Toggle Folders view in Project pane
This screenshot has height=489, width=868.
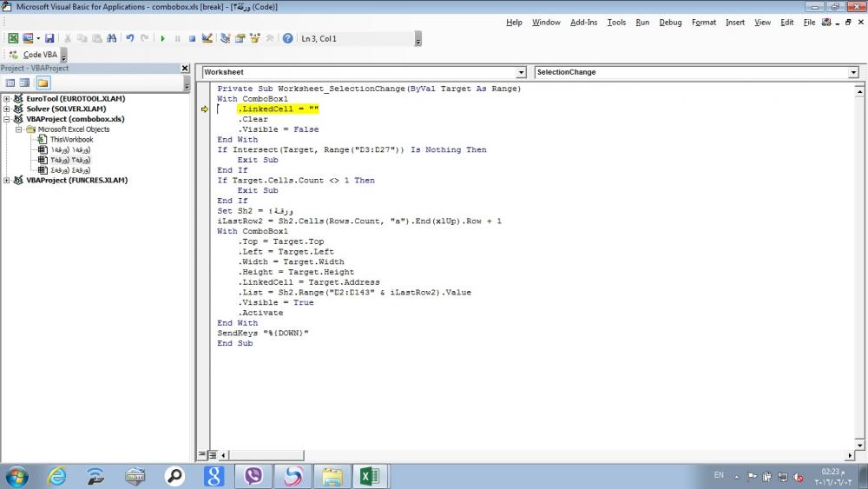click(x=43, y=83)
